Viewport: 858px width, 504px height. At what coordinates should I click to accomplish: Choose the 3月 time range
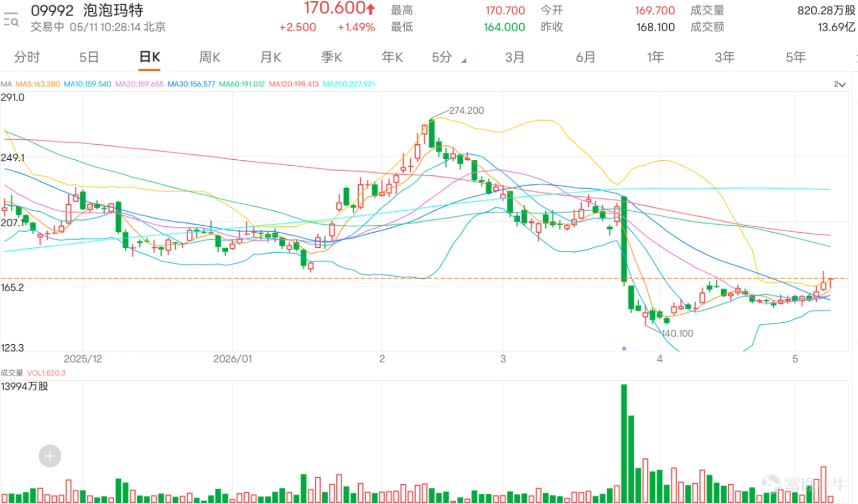514,57
